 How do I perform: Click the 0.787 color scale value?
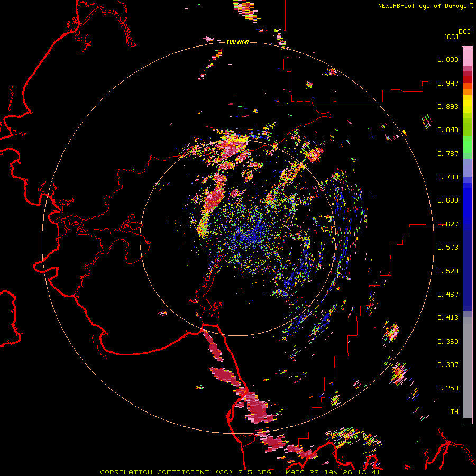(x=448, y=153)
